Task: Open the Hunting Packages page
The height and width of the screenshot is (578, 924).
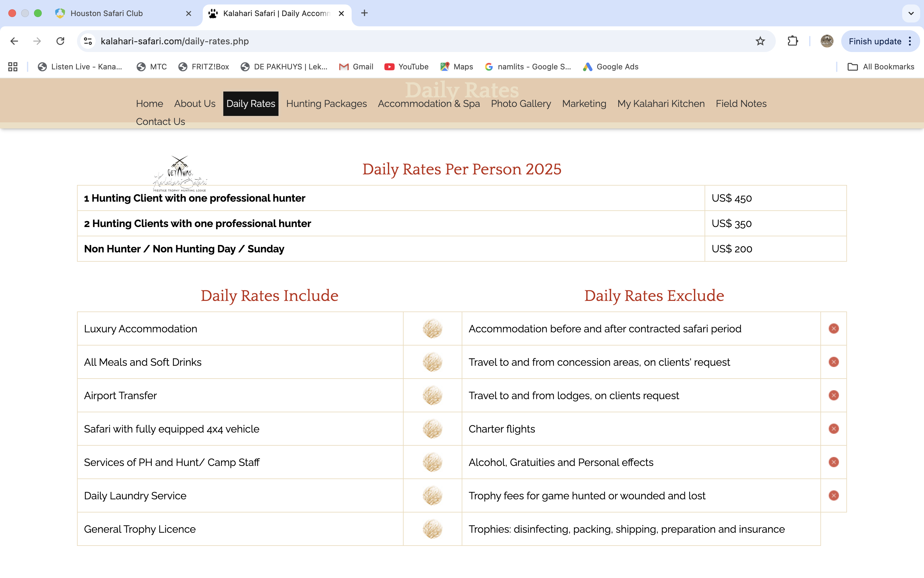Action: (x=327, y=104)
